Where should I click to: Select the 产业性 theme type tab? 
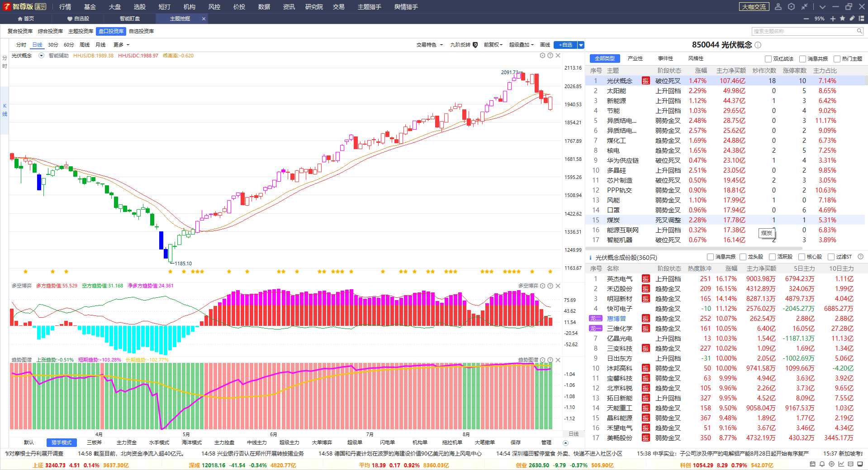click(635, 58)
